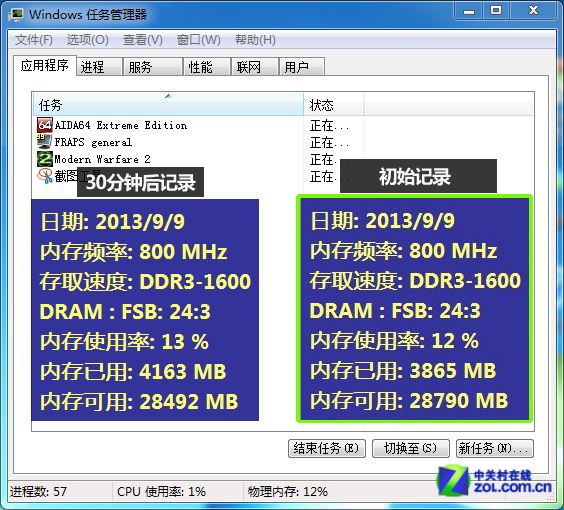The image size is (564, 510).
Task: Click the 新任务(N)... button
Action: [495, 448]
